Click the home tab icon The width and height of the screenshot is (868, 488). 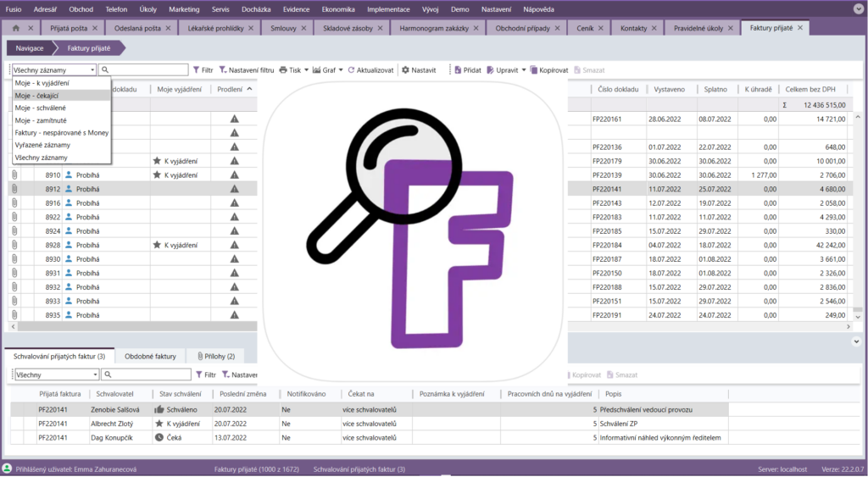point(16,28)
